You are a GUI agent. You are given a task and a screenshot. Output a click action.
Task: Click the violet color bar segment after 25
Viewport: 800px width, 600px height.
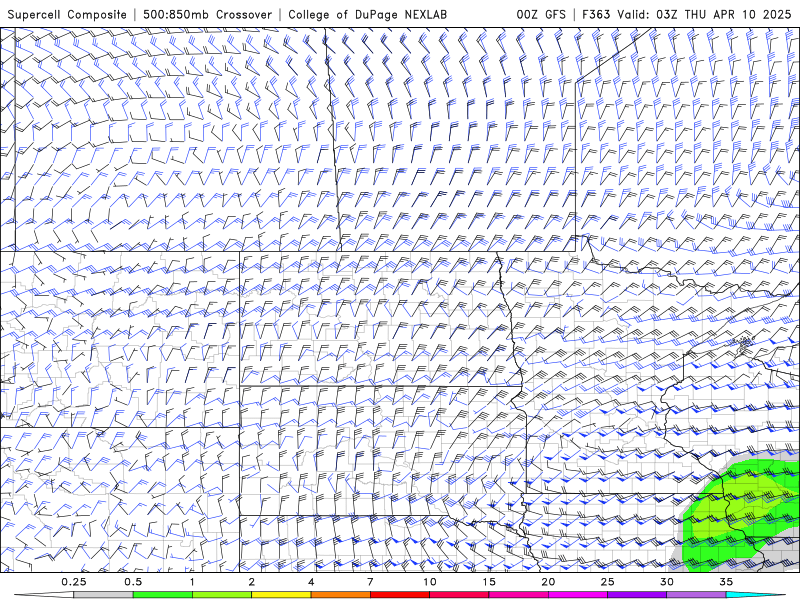(637, 595)
